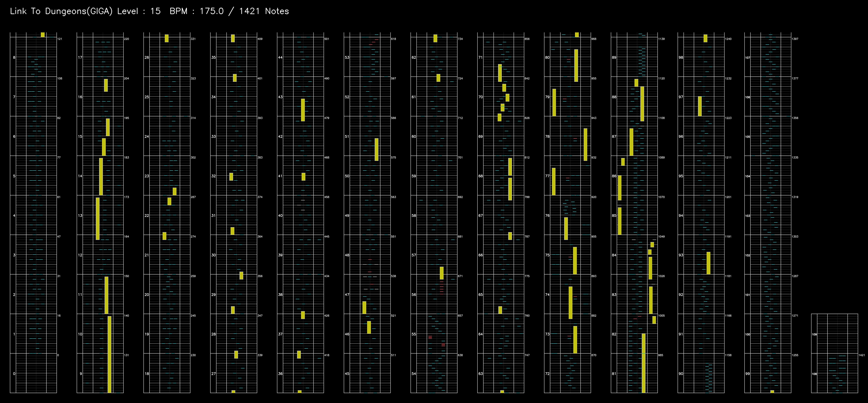
Task: Click the cumulative note count 1139
Action: click(661, 39)
